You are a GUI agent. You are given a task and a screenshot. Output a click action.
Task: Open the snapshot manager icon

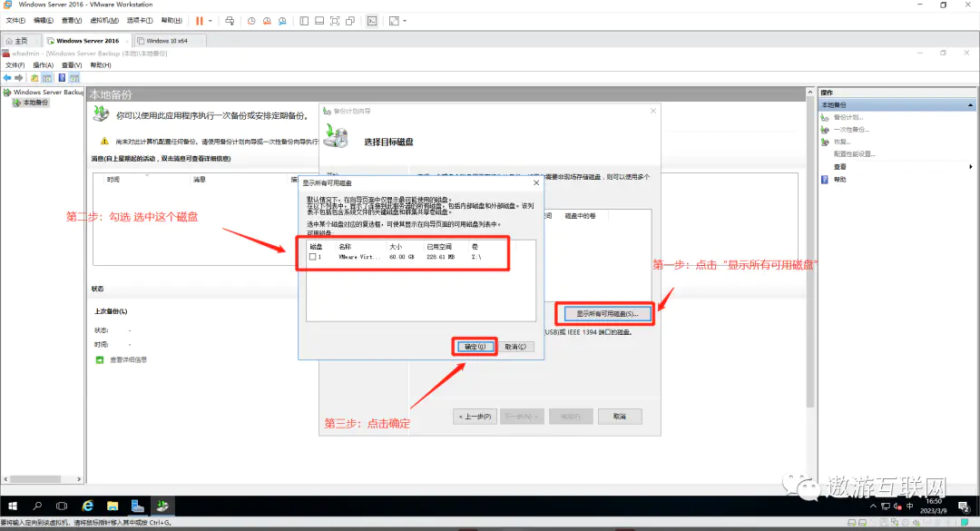282,21
